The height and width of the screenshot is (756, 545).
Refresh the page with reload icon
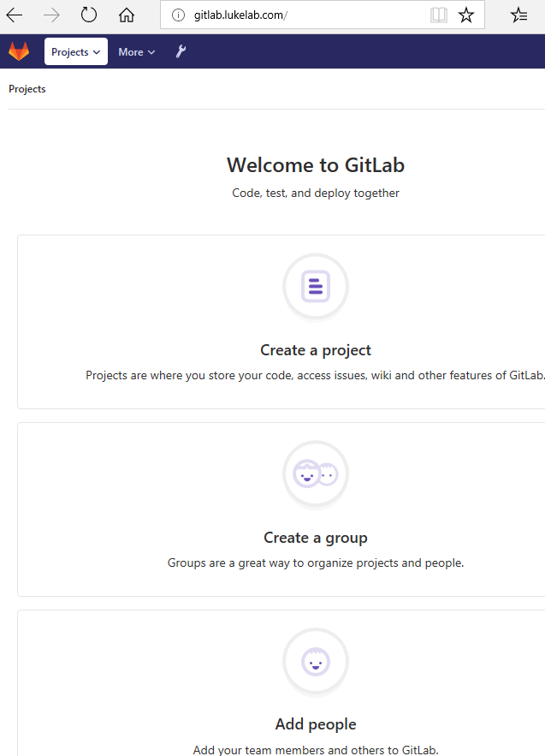tap(89, 15)
